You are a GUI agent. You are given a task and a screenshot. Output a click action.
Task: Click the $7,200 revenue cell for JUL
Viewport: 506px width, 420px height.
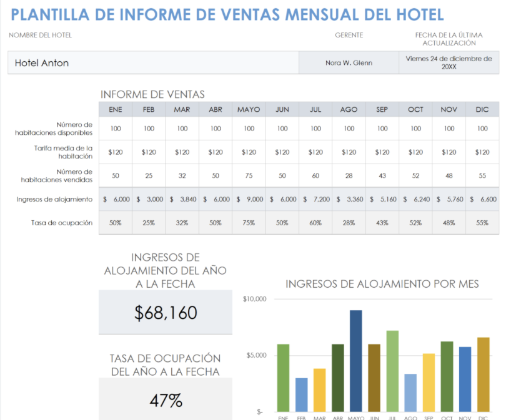coord(315,199)
